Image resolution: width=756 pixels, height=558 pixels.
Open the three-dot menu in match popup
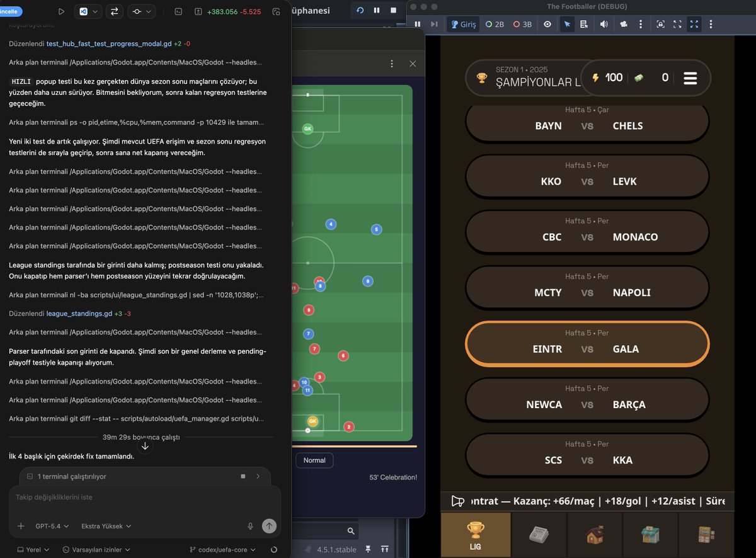392,64
